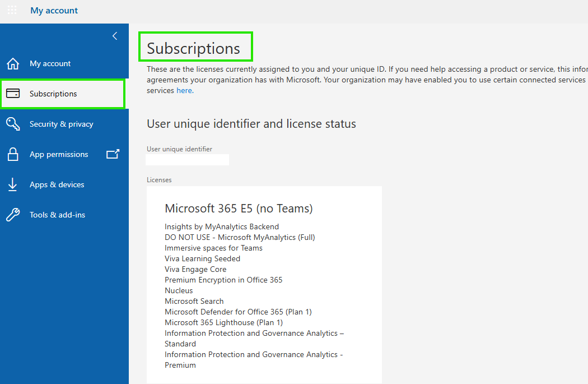
Task: Click the card icon for Subscriptions
Action: [x=13, y=94]
